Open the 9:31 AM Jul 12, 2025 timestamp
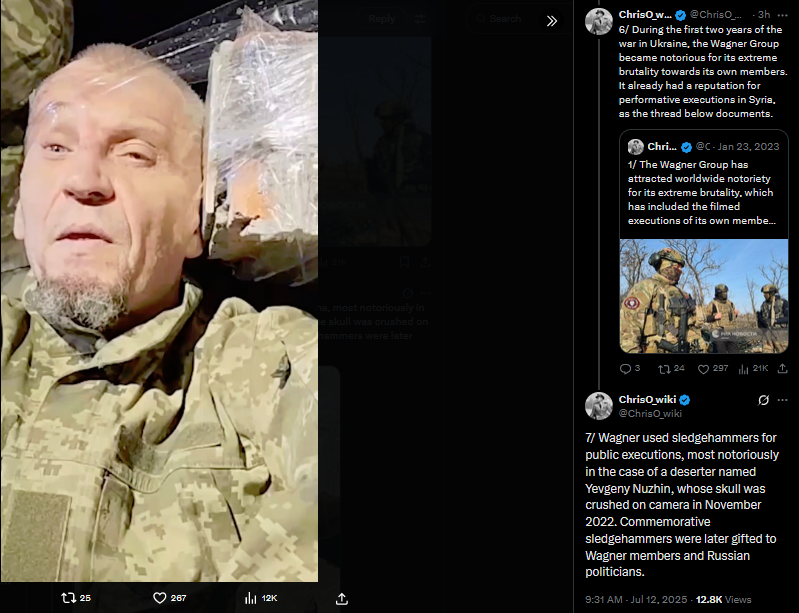The image size is (799, 613). coord(636,599)
